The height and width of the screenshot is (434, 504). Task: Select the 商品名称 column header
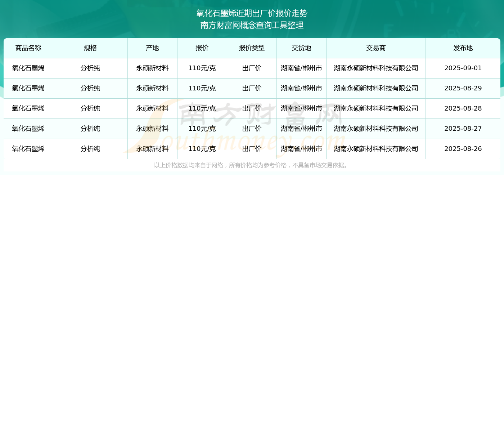pos(28,48)
